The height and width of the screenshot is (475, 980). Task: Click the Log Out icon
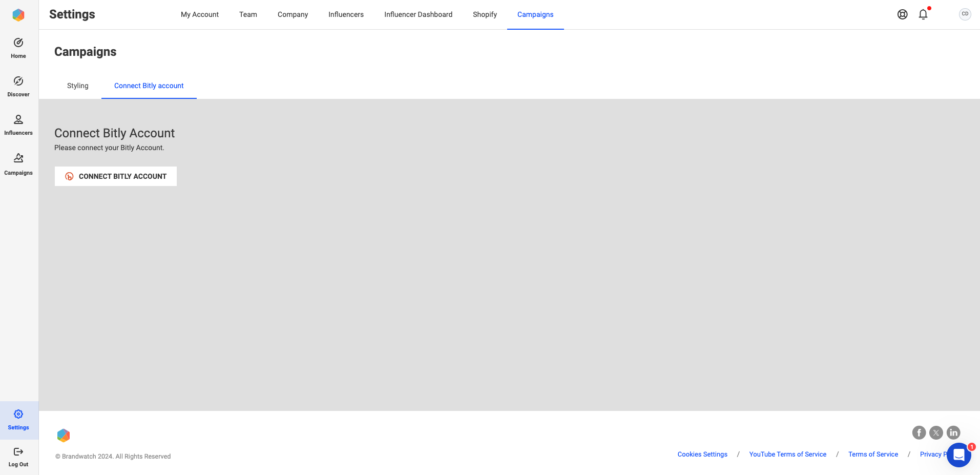(18, 451)
